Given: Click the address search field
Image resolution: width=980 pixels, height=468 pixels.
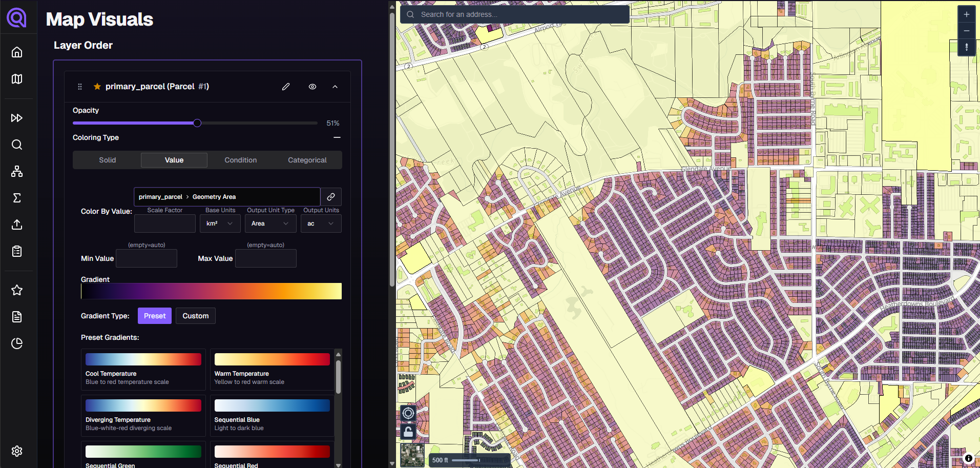Looking at the screenshot, I should click(517, 14).
